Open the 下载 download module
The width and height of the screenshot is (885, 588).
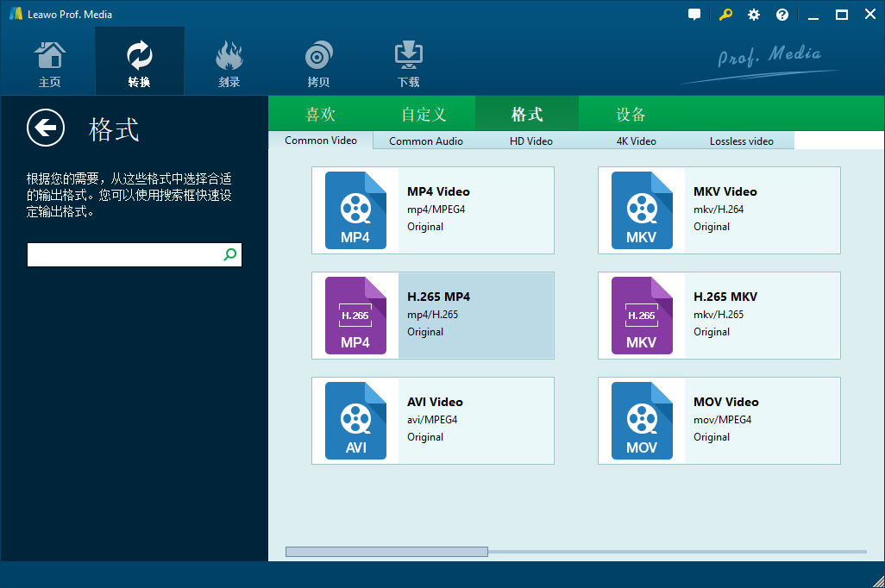[x=408, y=62]
